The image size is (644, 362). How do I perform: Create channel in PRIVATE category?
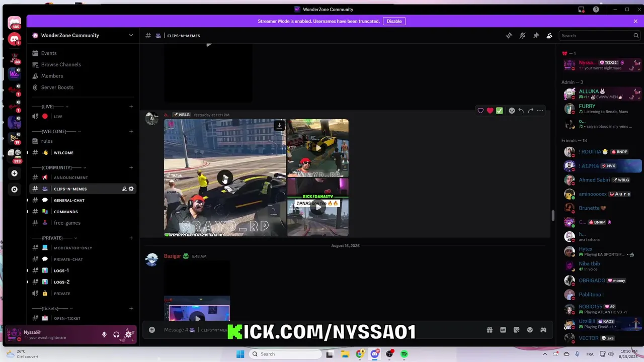tap(131, 238)
